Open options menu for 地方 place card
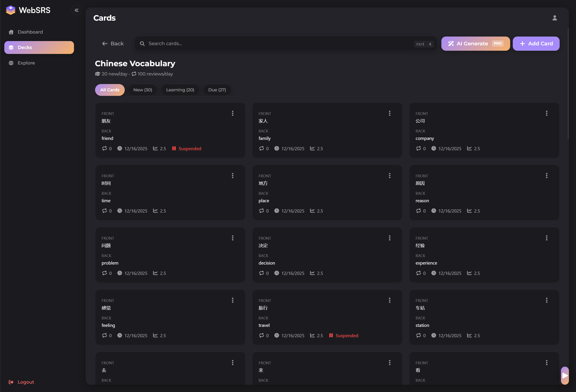The image size is (576, 392). click(390, 176)
